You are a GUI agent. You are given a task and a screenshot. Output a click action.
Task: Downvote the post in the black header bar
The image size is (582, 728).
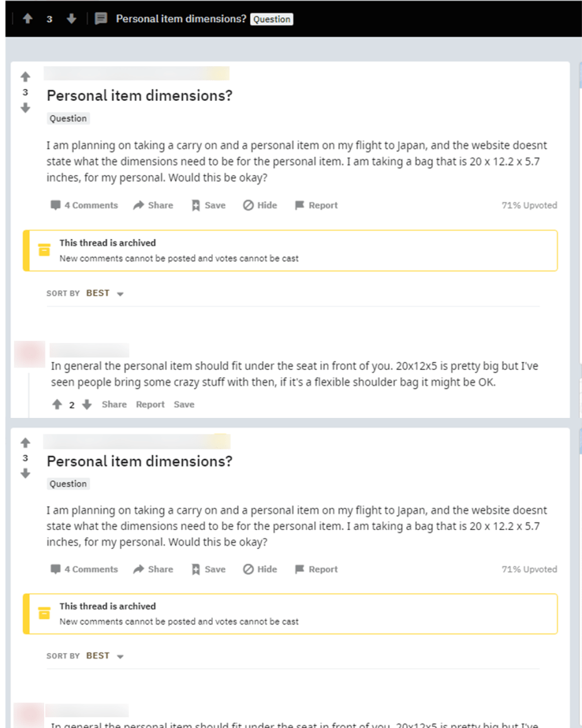click(71, 18)
